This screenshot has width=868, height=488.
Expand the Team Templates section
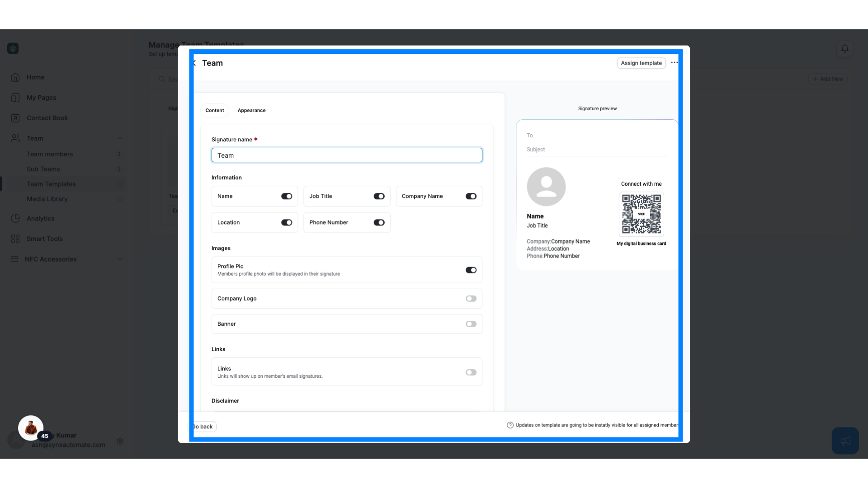[51, 183]
